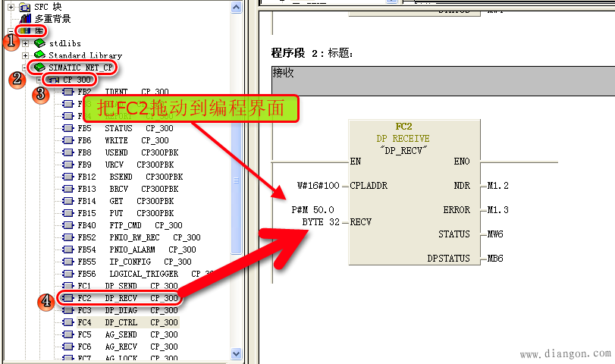The width and height of the screenshot is (615, 364).
Task: Click the Standard Library book icon
Action: pyautogui.click(x=39, y=55)
